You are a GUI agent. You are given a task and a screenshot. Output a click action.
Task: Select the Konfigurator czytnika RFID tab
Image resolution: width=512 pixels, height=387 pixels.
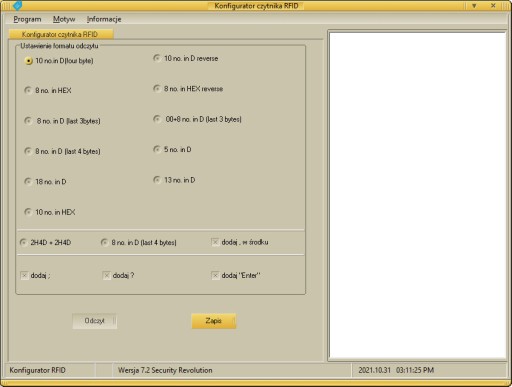pyautogui.click(x=61, y=34)
